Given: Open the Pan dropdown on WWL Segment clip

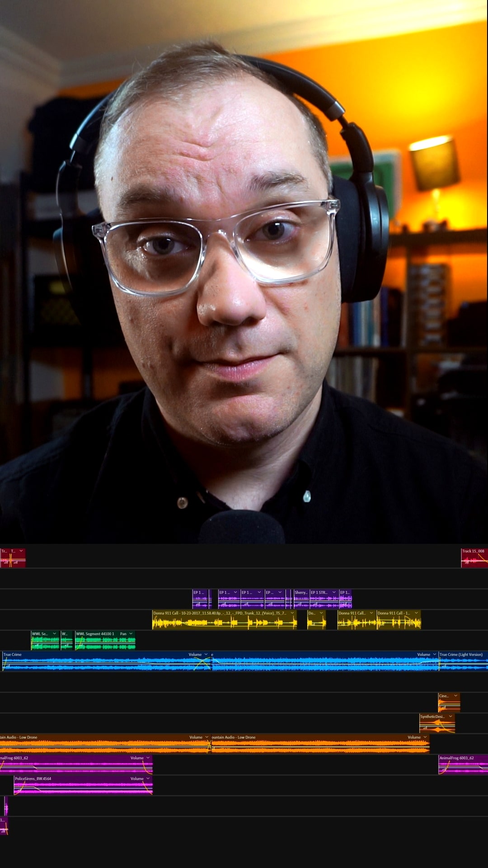Looking at the screenshot, I should click(x=131, y=634).
